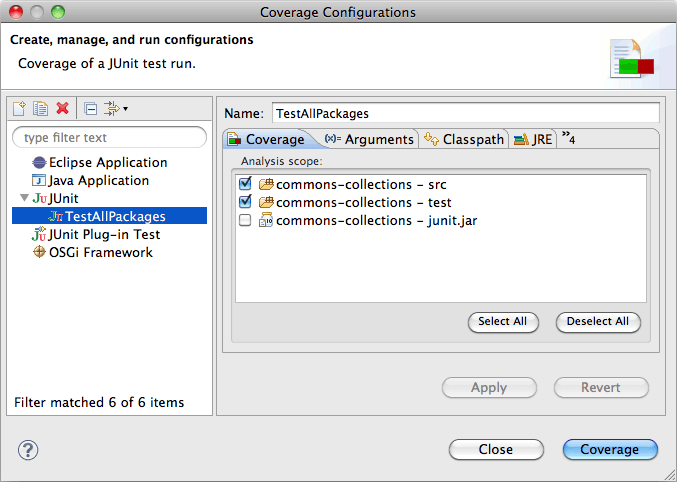The width and height of the screenshot is (677, 482).
Task: Switch to the Coverage tab
Action: tap(268, 139)
